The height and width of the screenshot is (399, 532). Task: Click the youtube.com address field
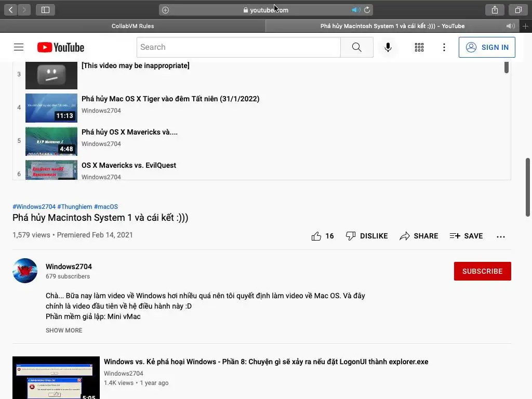[266, 10]
